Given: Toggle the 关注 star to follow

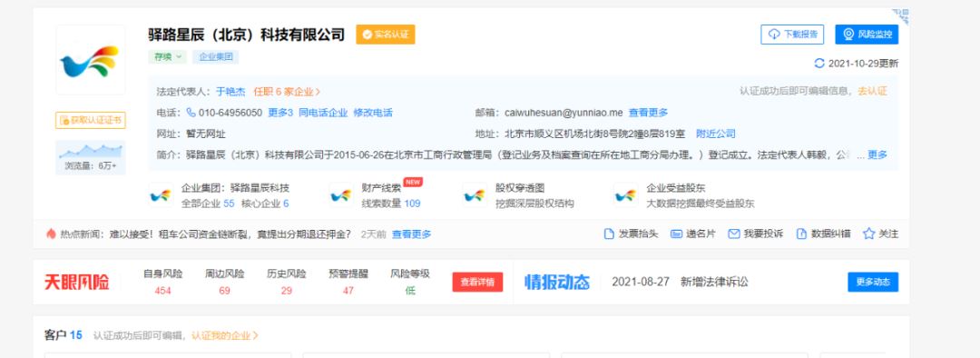Looking at the screenshot, I should coord(868,234).
